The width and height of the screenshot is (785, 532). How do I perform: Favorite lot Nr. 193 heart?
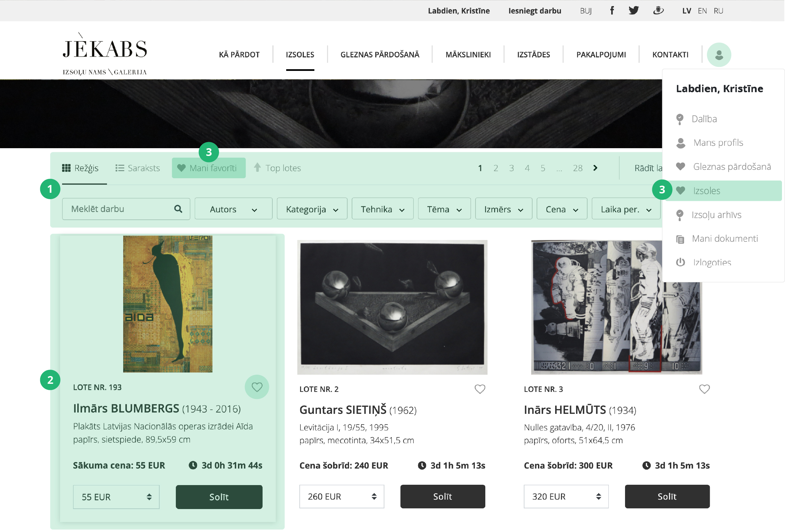(257, 387)
